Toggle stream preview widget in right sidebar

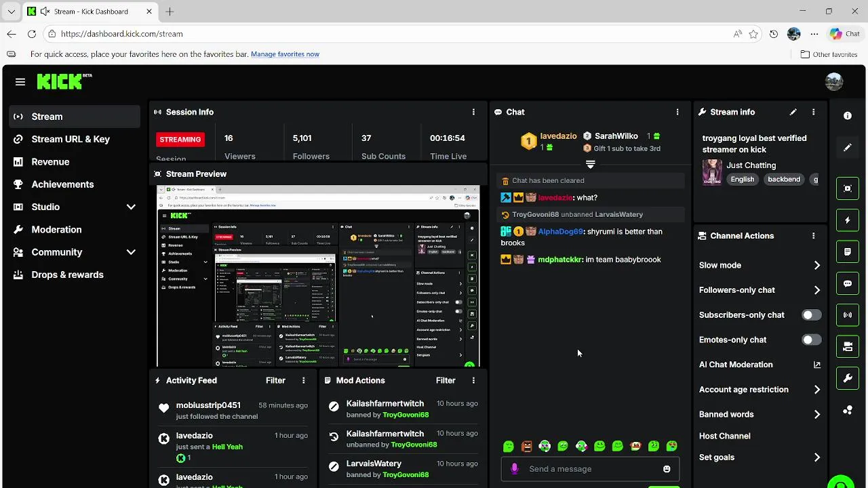[848, 188]
